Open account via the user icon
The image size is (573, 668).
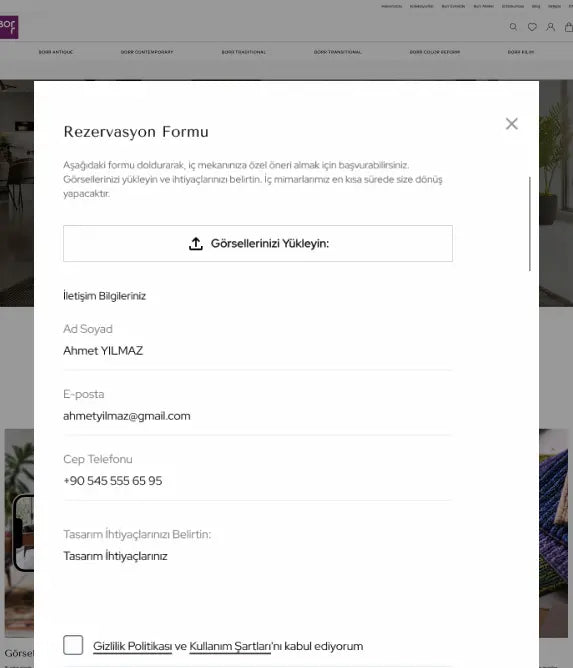(x=550, y=27)
